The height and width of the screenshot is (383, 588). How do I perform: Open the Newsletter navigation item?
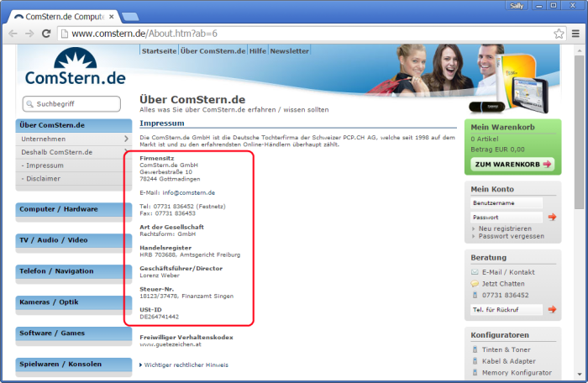(289, 50)
